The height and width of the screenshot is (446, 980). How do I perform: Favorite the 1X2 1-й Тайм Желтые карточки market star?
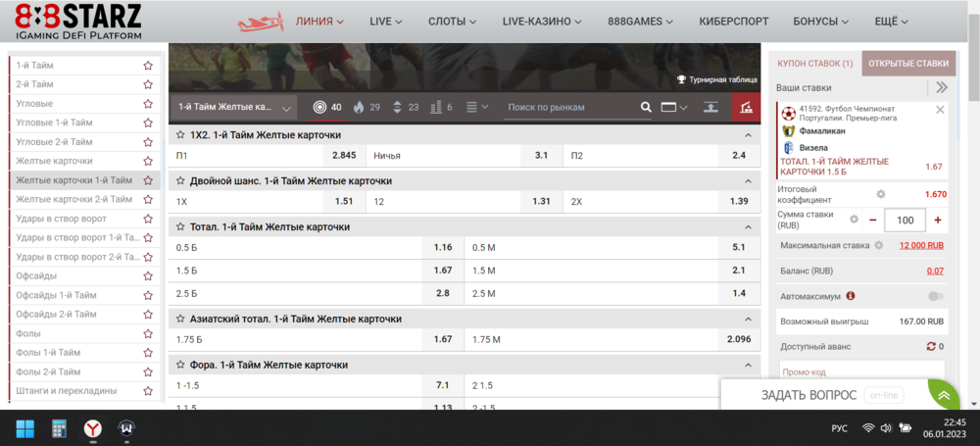(180, 135)
